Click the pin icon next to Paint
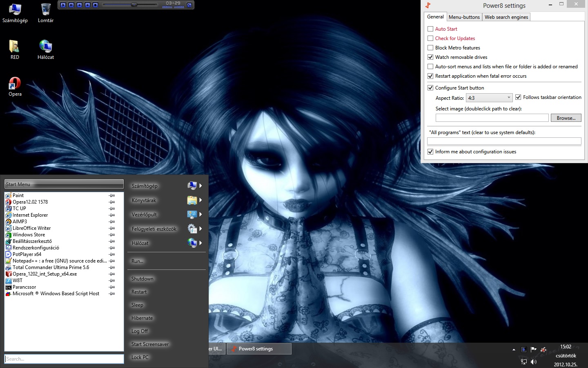588x368 pixels. (x=112, y=195)
